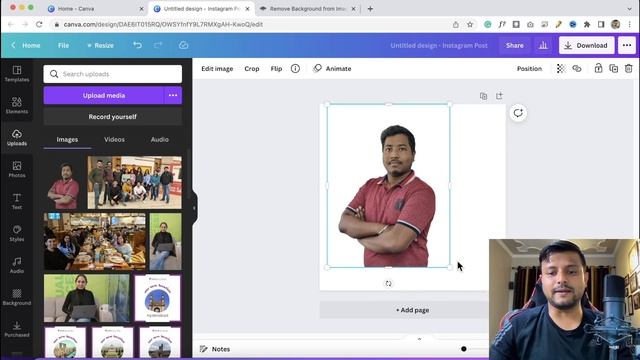Open the insights chart icon
640x360 pixels.
click(x=543, y=45)
